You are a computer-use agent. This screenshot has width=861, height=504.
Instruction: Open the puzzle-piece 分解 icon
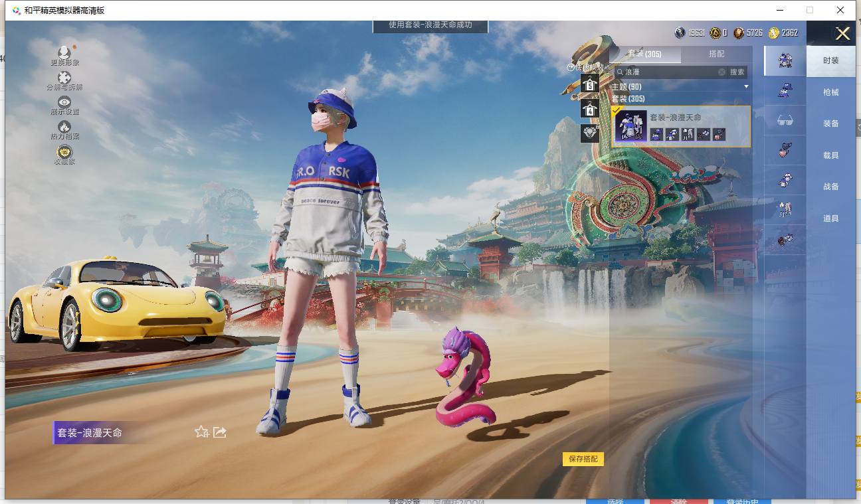(x=64, y=78)
